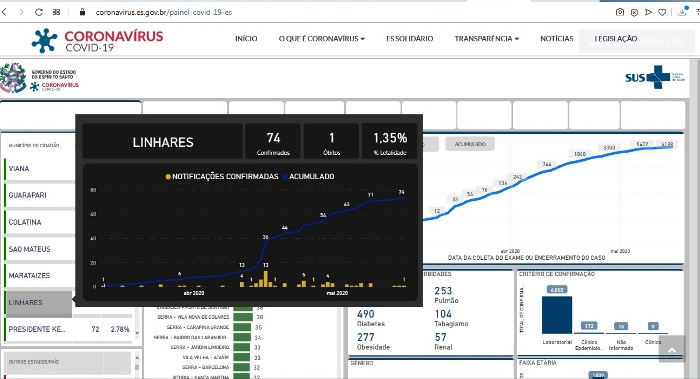Click the download icon in browser toolbar
The width and height of the screenshot is (700, 379).
pyautogui.click(x=683, y=12)
